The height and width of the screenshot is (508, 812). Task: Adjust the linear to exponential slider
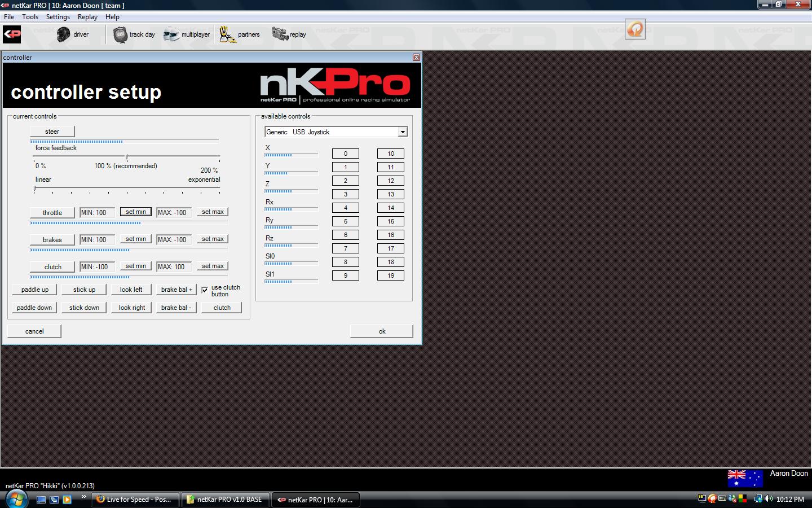(127, 189)
